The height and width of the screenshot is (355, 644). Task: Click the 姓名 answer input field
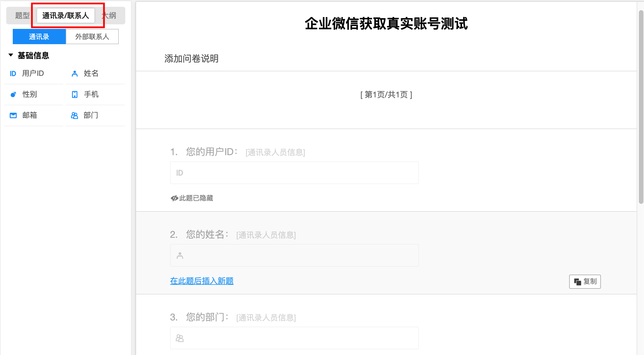[x=294, y=255]
